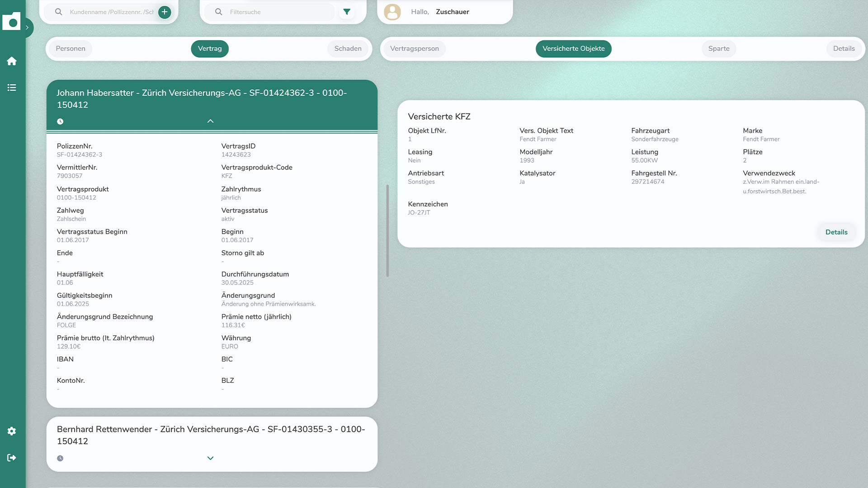Click the contract list scrollbar

coord(387,230)
